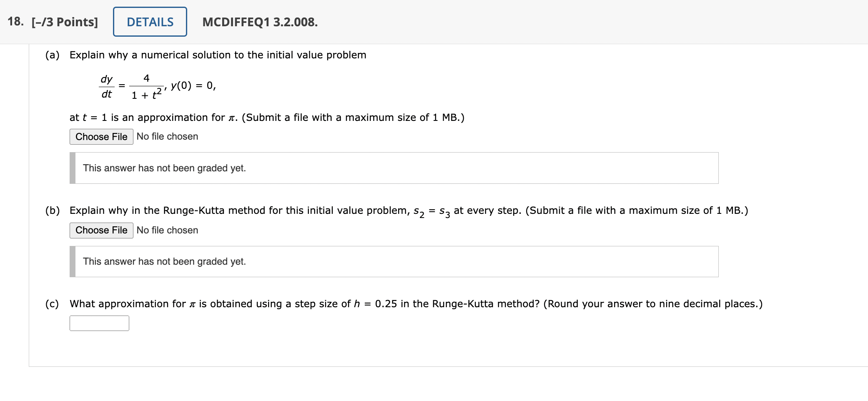Click the (a) part label

(53, 55)
